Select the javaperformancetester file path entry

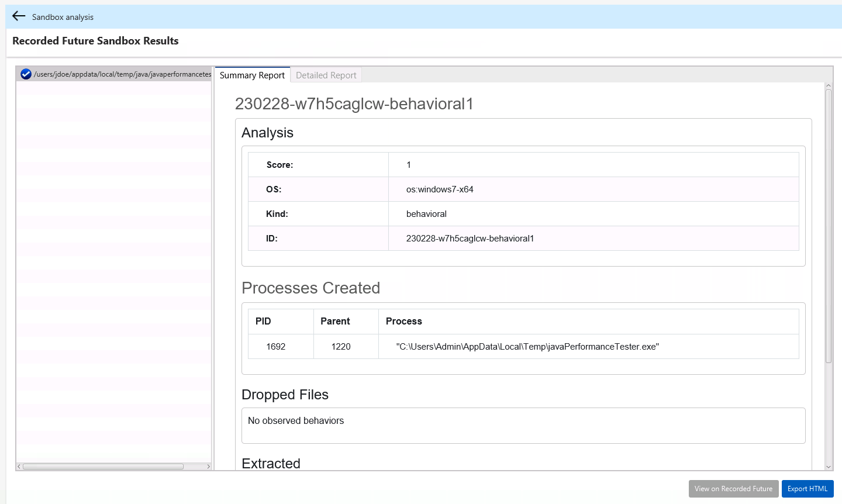[123, 74]
